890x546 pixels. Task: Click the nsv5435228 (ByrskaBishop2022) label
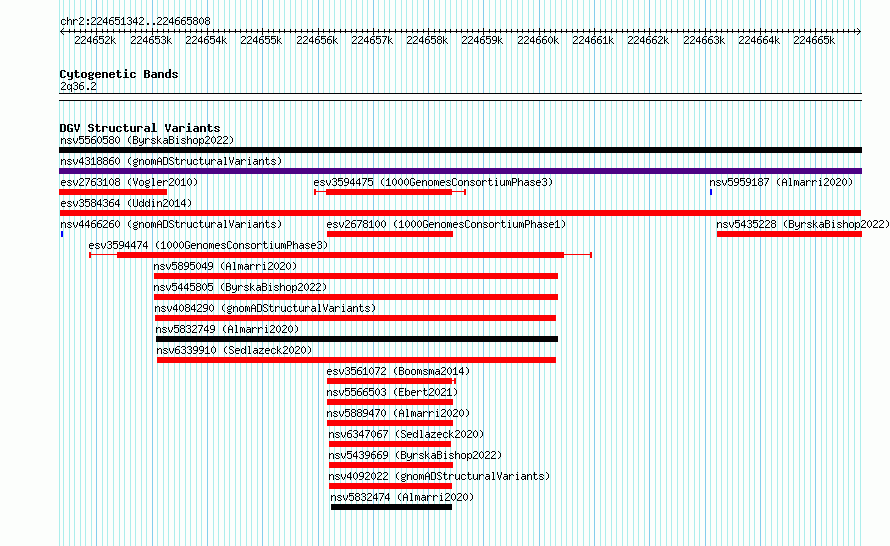803,224
